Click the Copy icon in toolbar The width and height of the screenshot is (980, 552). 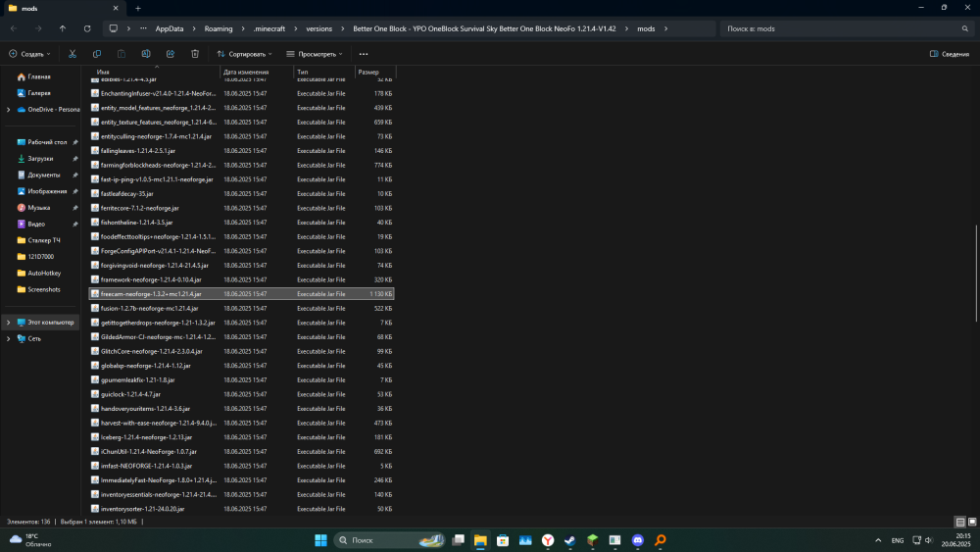click(97, 54)
